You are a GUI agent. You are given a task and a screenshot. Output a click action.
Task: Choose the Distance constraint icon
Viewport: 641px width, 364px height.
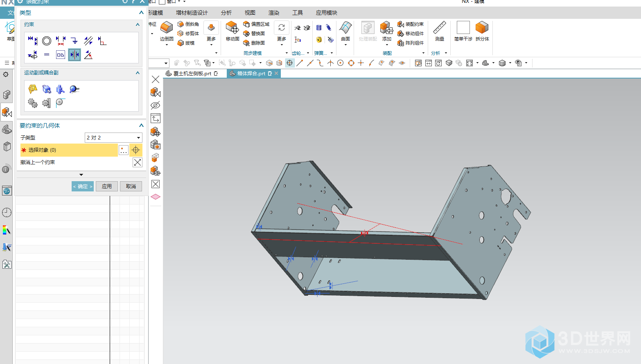click(61, 41)
